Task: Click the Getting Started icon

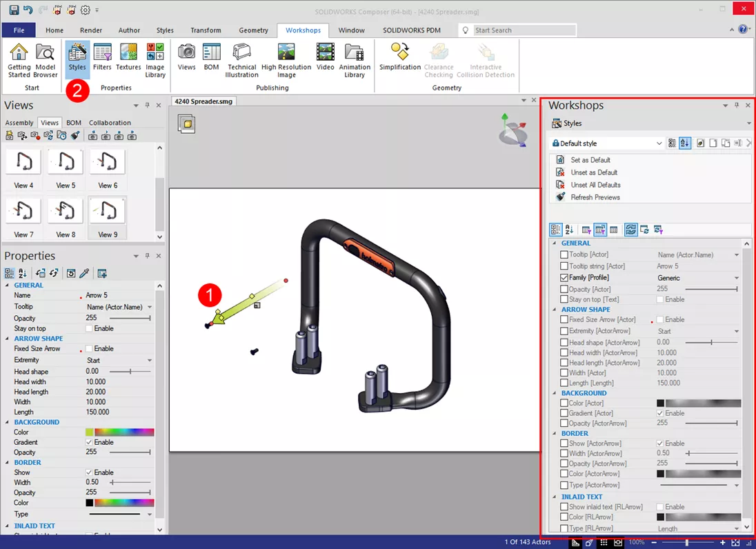Action: click(19, 60)
